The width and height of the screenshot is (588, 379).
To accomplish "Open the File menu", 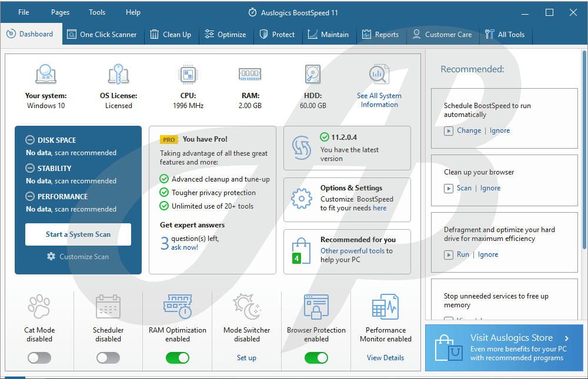I will 24,12.
